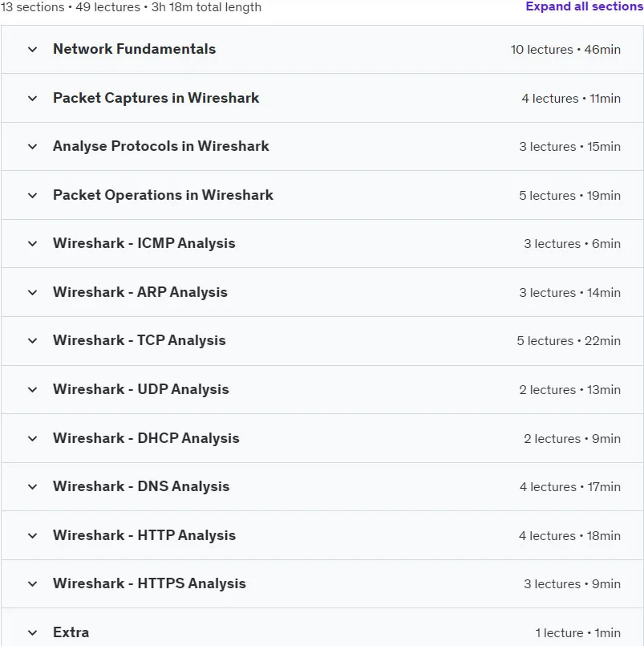This screenshot has width=644, height=646.
Task: Expand chevron beside Wireshark - DHCP Analysis
Action: [x=33, y=438]
